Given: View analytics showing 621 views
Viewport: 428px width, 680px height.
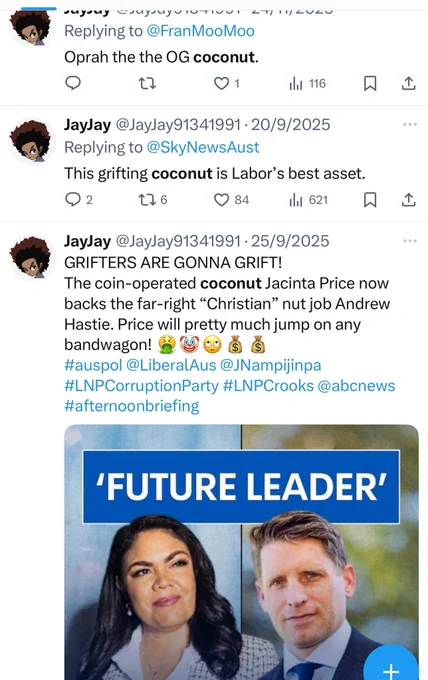Looking at the screenshot, I should (308, 200).
